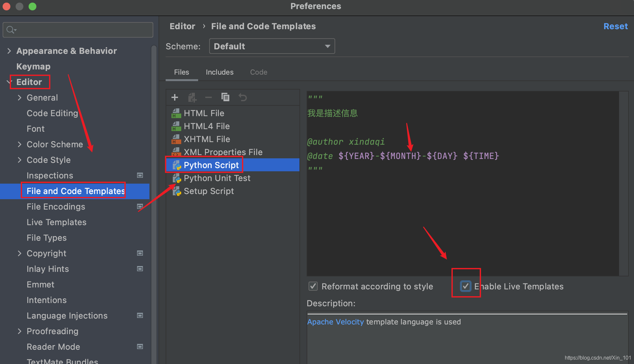Click the HTML4 File template icon

[176, 126]
